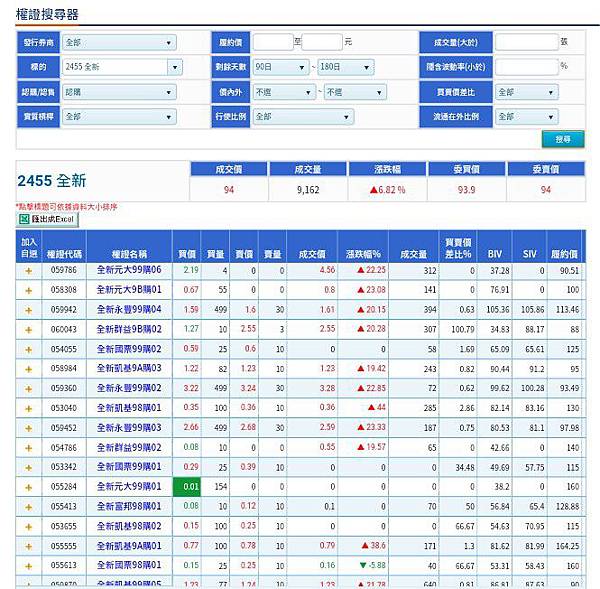
Task: Add warrant 060043 to watchlist plus icon
Action: 29,330
